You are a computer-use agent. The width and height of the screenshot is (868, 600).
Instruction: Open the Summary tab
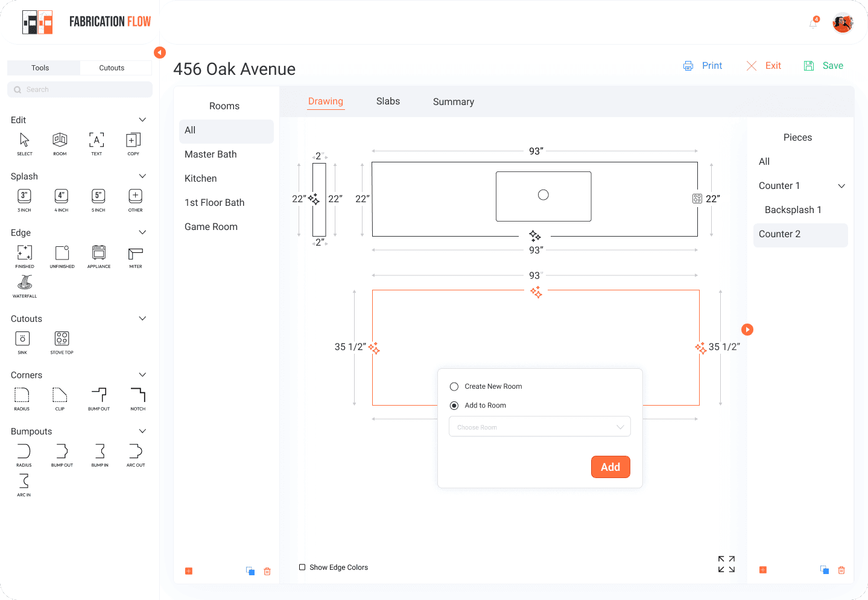tap(454, 101)
